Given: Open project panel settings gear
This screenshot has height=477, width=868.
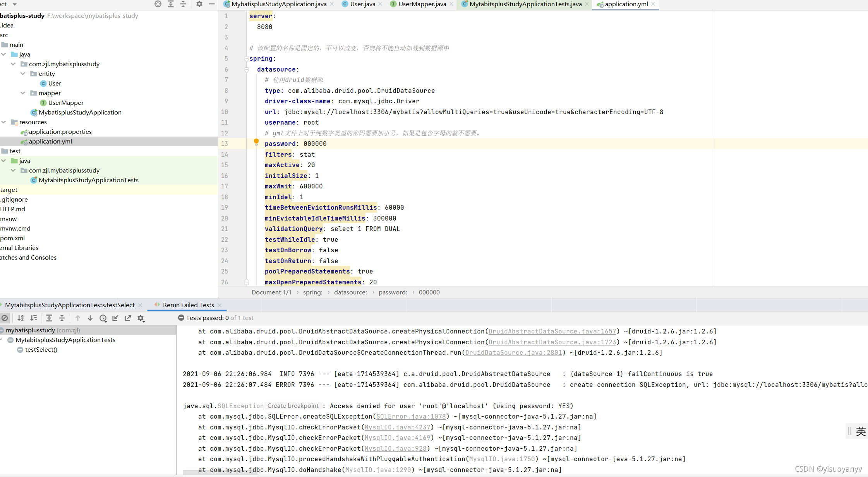Looking at the screenshot, I should pos(199,4).
